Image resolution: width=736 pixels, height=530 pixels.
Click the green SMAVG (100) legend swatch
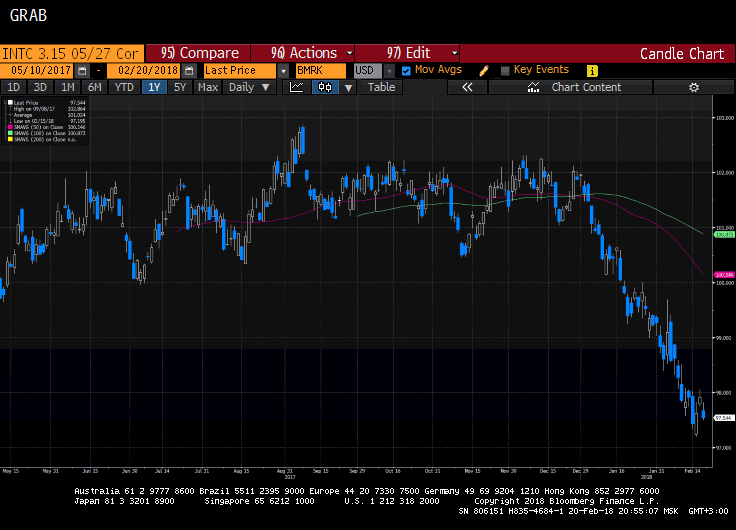(x=10, y=133)
